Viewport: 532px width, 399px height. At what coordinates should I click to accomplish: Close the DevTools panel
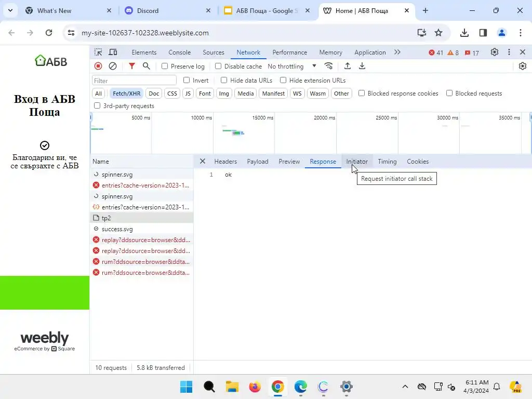click(x=523, y=52)
